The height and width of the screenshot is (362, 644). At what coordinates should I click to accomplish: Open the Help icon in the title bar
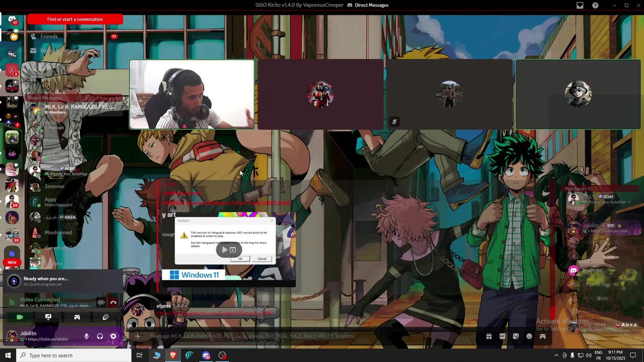pos(595,5)
